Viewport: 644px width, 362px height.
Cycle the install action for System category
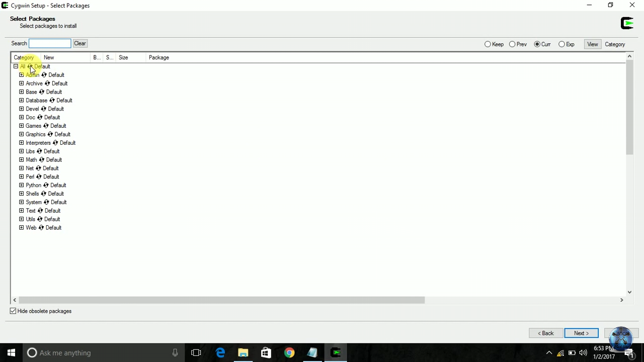(x=46, y=202)
